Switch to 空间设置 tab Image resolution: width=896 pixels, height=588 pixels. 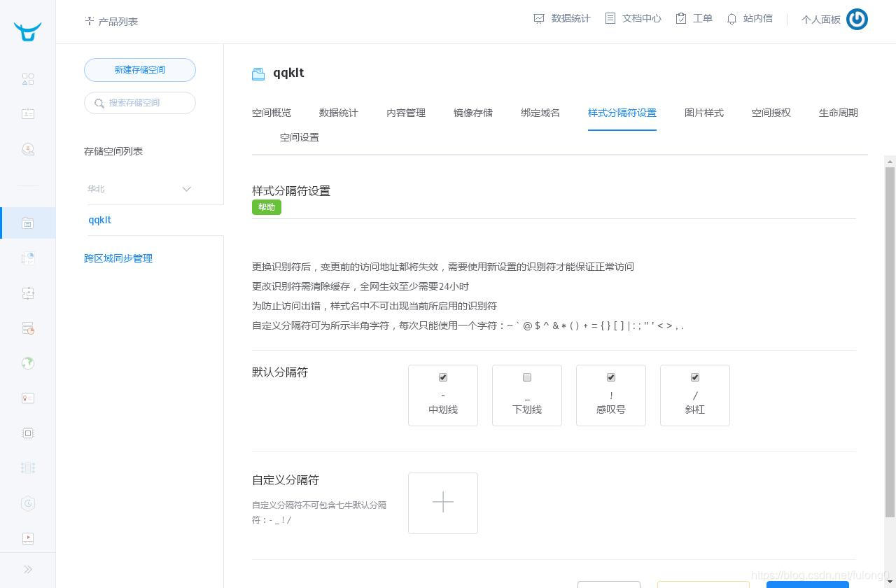pos(300,137)
